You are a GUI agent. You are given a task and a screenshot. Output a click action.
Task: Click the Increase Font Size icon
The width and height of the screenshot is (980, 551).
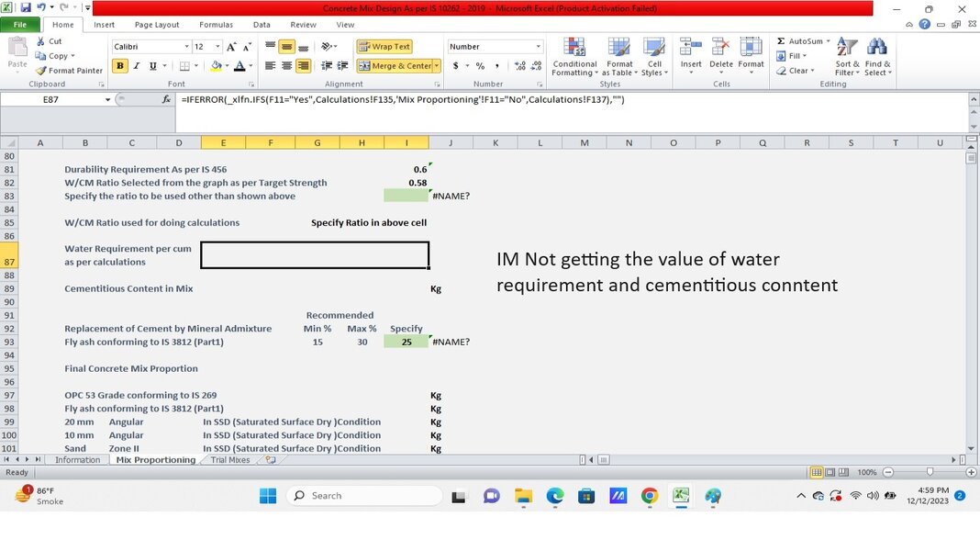click(231, 47)
